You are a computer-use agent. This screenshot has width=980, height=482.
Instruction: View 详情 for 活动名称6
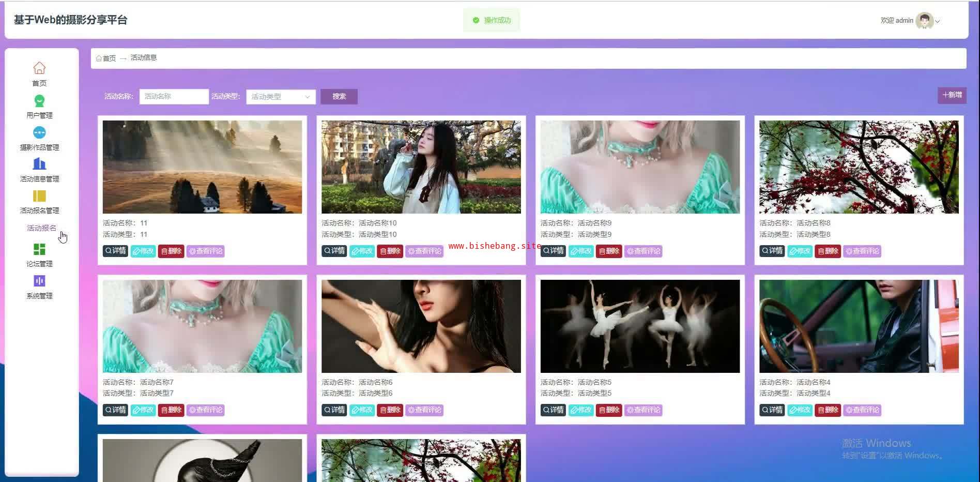334,410
